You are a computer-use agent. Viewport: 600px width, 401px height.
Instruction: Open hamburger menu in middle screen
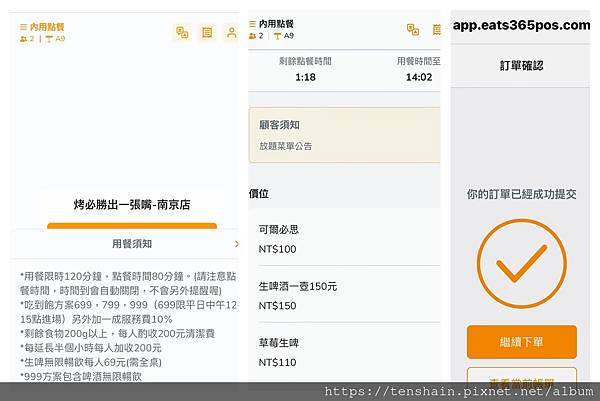pos(252,24)
